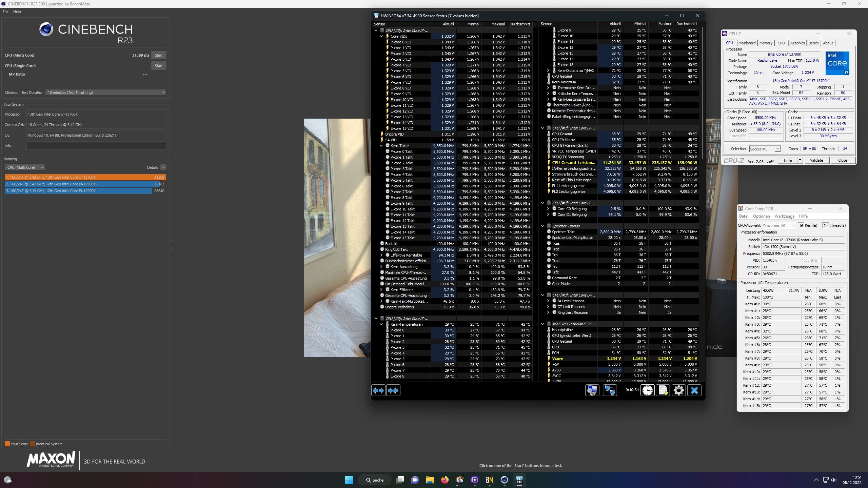Switch to HWiNFO taskbar icon
Screen dimensions: 868x488
click(519, 480)
